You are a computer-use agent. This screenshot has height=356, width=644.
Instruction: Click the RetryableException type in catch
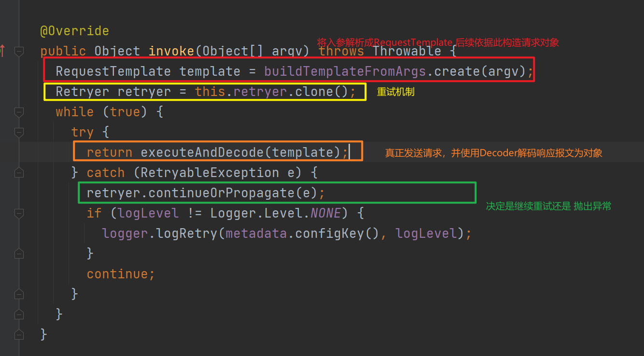[x=210, y=173]
